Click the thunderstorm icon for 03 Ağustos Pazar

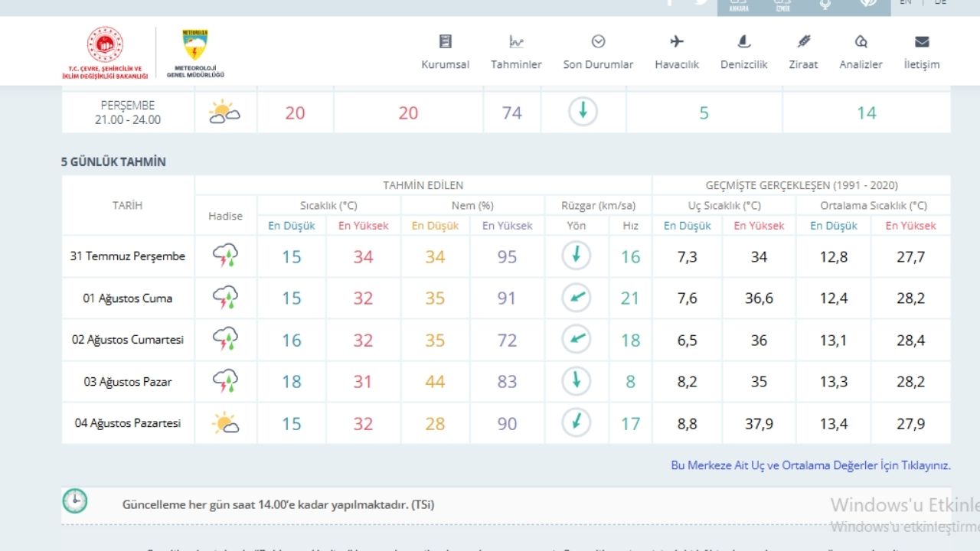tap(225, 381)
